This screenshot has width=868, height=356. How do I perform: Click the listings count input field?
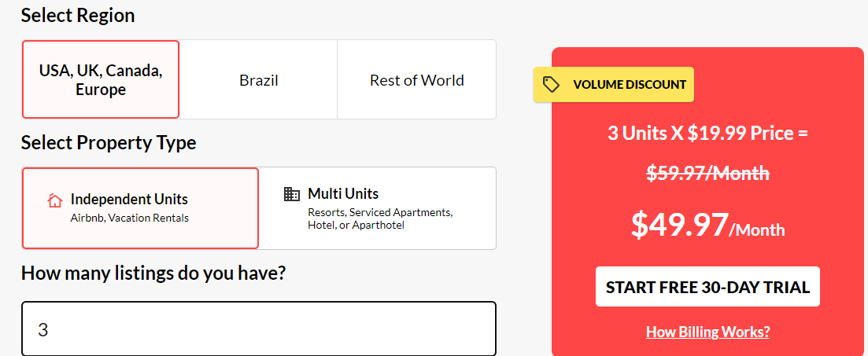[x=259, y=329]
